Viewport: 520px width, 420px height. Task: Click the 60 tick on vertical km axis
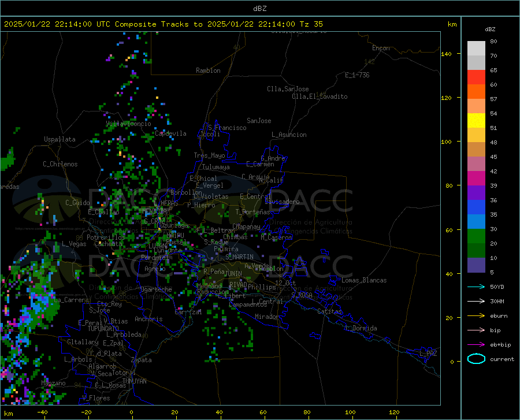(449, 230)
